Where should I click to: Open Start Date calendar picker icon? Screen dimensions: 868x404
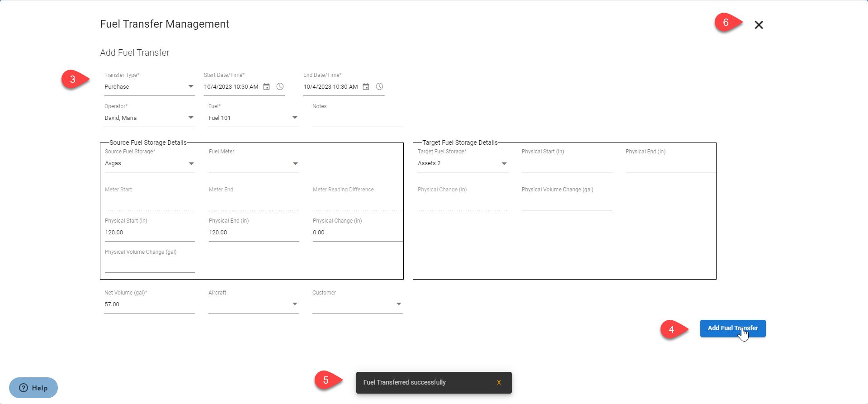pos(267,86)
